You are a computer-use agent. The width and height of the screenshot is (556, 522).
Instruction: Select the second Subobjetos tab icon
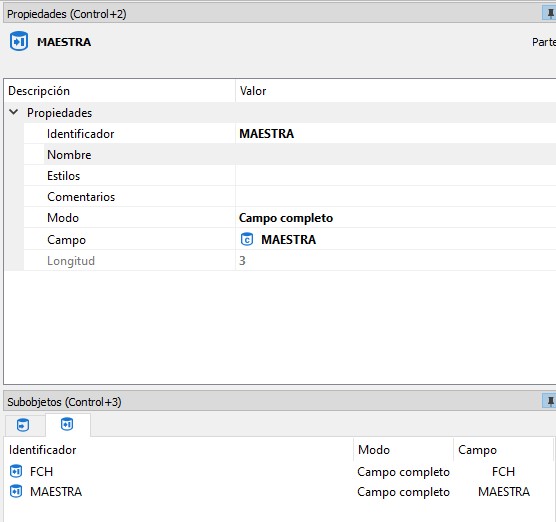point(67,424)
